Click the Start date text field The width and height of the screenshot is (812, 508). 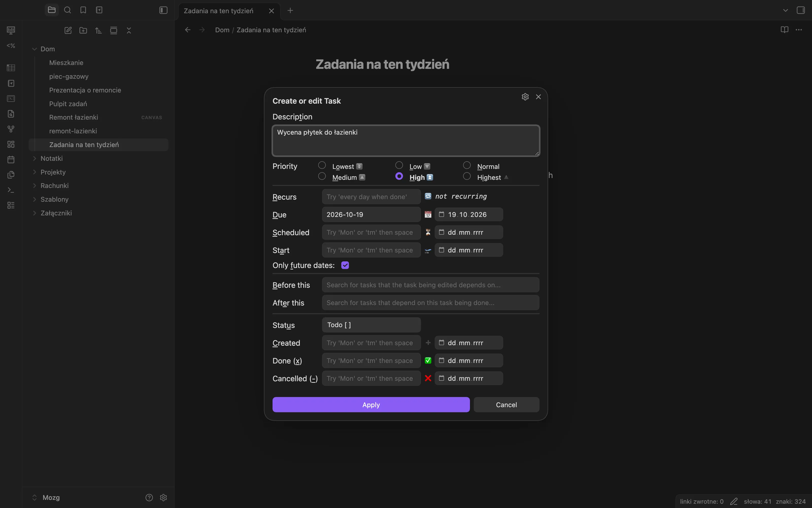[x=371, y=250]
